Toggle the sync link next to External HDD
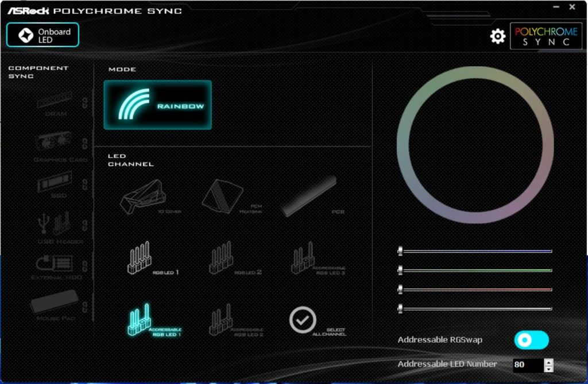Screen dimensions: 588x384 tap(85, 266)
